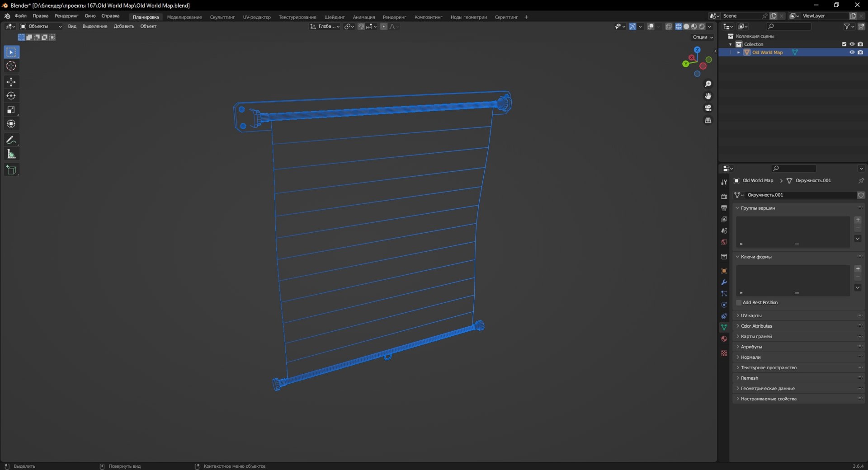The width and height of the screenshot is (868, 470).
Task: Switch perspective/orthographic with grid icon
Action: [708, 120]
